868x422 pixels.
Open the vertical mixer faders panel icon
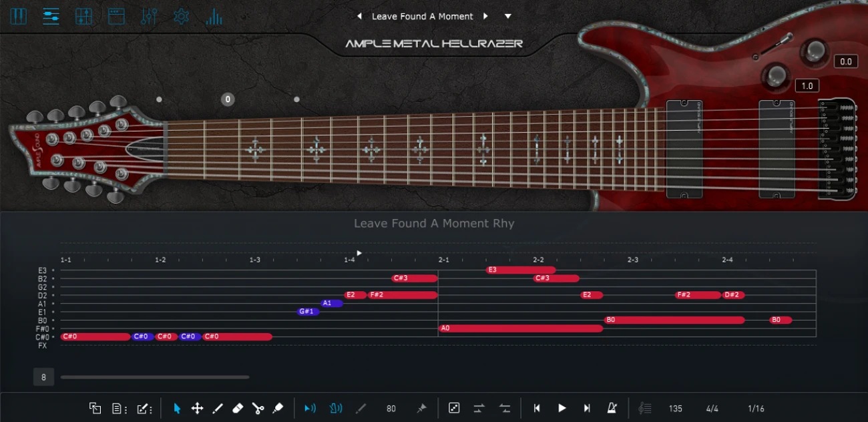(x=149, y=16)
